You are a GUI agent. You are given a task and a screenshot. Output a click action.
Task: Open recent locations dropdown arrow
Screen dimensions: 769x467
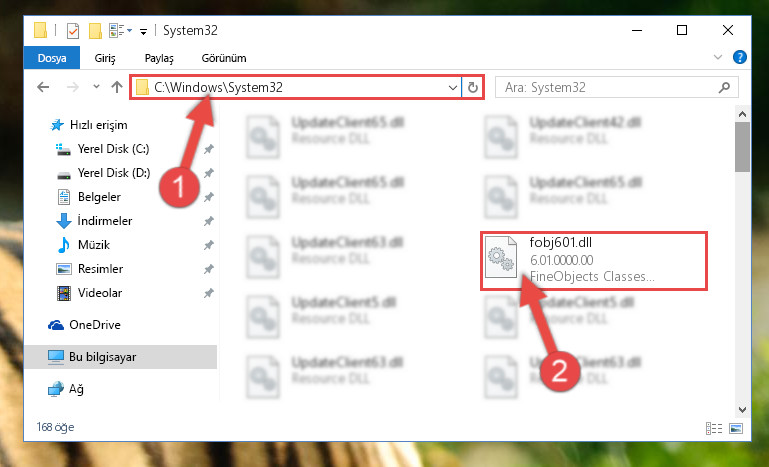click(x=96, y=87)
